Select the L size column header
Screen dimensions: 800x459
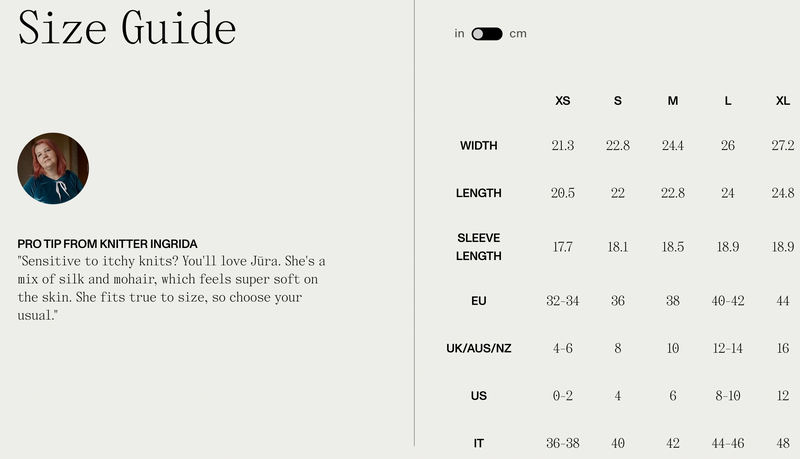pos(728,101)
